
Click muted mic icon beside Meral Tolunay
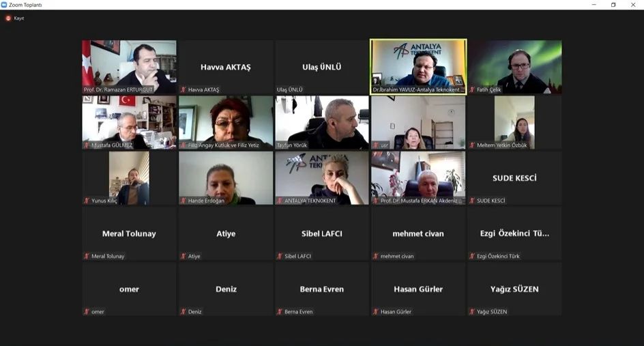87,256
